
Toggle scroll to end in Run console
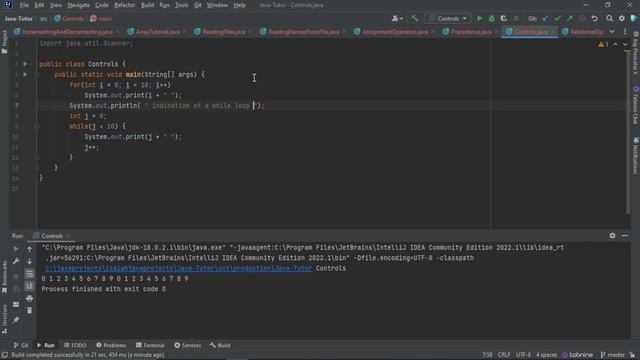[29, 286]
